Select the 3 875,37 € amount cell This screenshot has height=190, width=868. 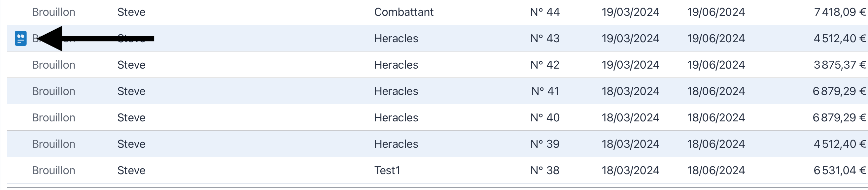tap(839, 65)
